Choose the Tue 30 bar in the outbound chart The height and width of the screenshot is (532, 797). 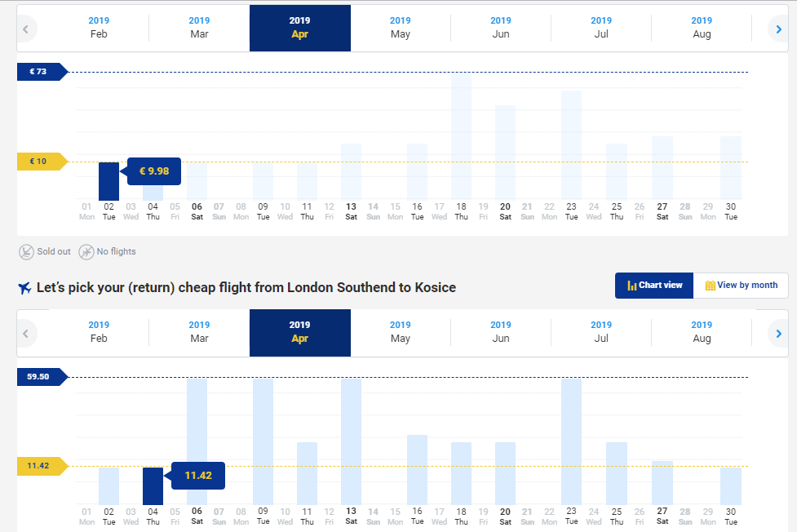[x=731, y=168]
